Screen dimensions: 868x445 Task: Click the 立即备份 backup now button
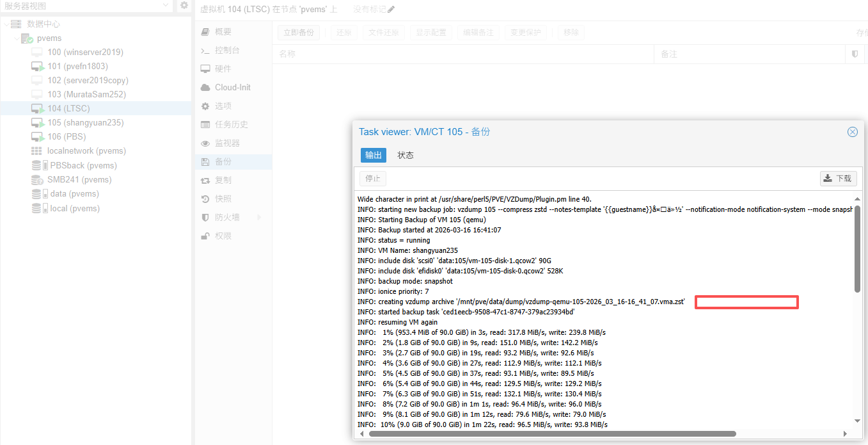pos(299,33)
